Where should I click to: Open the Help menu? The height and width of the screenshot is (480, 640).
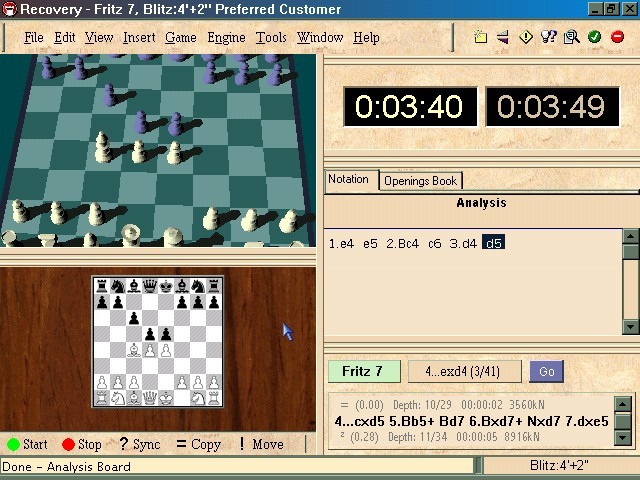366,38
